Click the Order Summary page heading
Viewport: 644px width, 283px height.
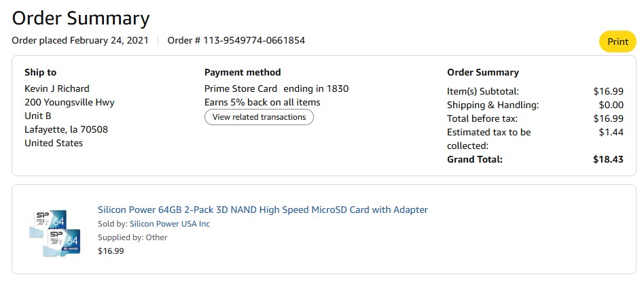pos(81,18)
